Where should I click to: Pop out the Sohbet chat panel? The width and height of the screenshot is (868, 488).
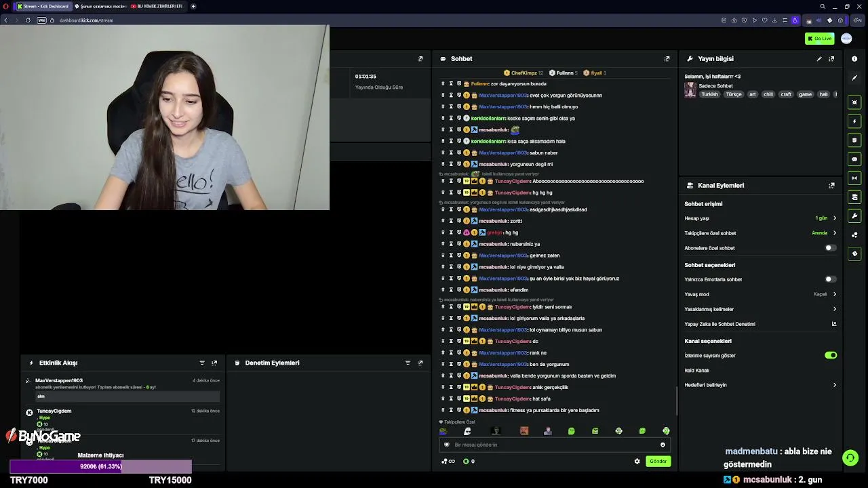point(667,59)
